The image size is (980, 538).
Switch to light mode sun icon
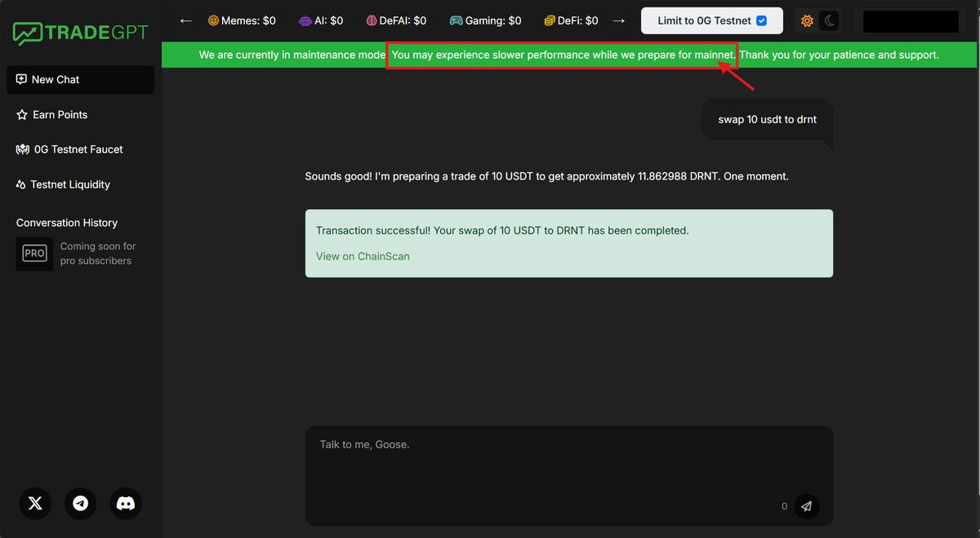click(x=807, y=21)
